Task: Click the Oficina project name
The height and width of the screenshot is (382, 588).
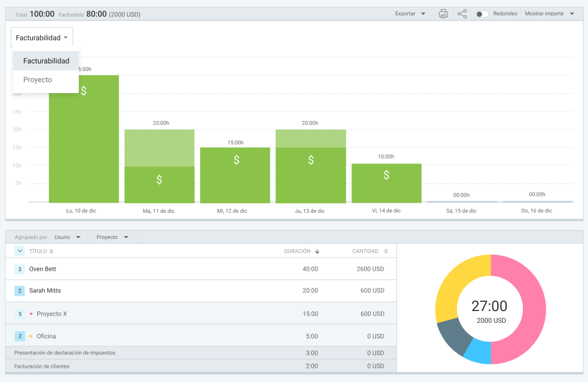Action: coord(46,336)
